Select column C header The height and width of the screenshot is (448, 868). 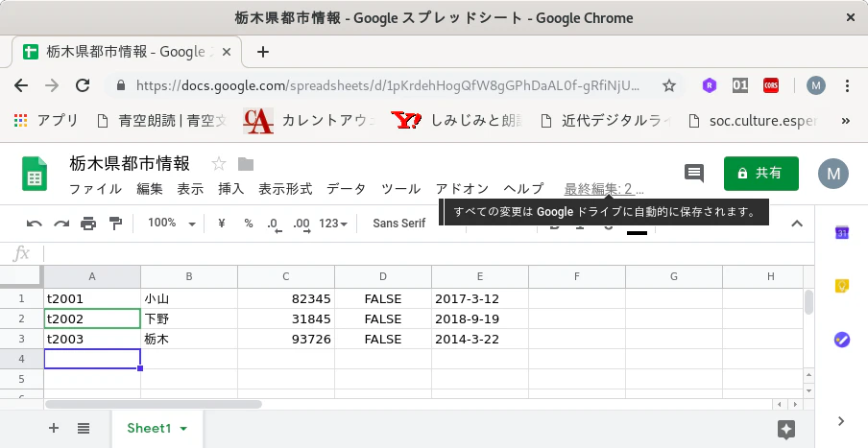coord(285,276)
